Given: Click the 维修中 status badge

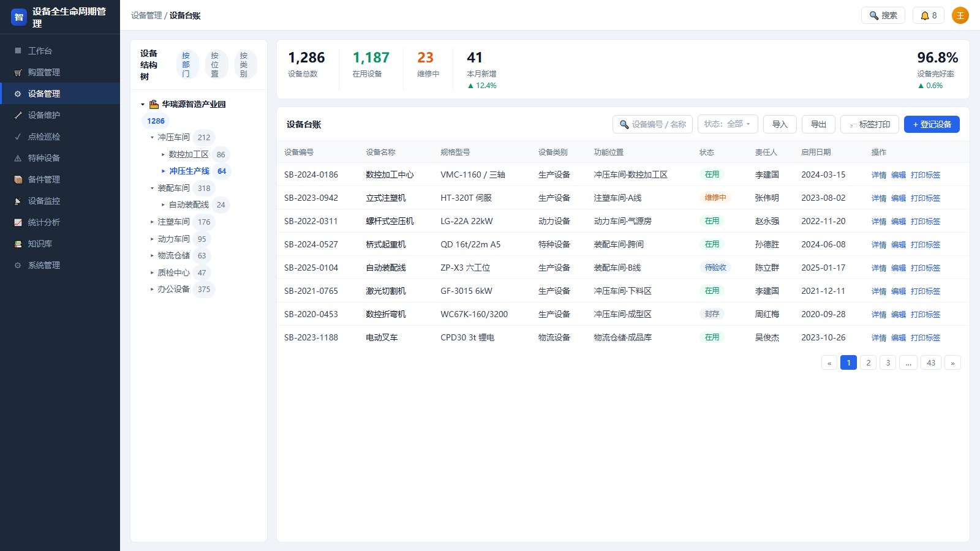Looking at the screenshot, I should pyautogui.click(x=715, y=198).
